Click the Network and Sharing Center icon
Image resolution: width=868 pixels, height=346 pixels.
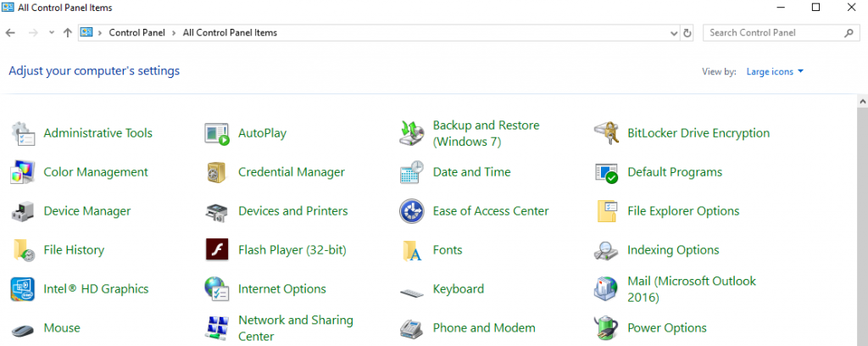click(x=216, y=328)
